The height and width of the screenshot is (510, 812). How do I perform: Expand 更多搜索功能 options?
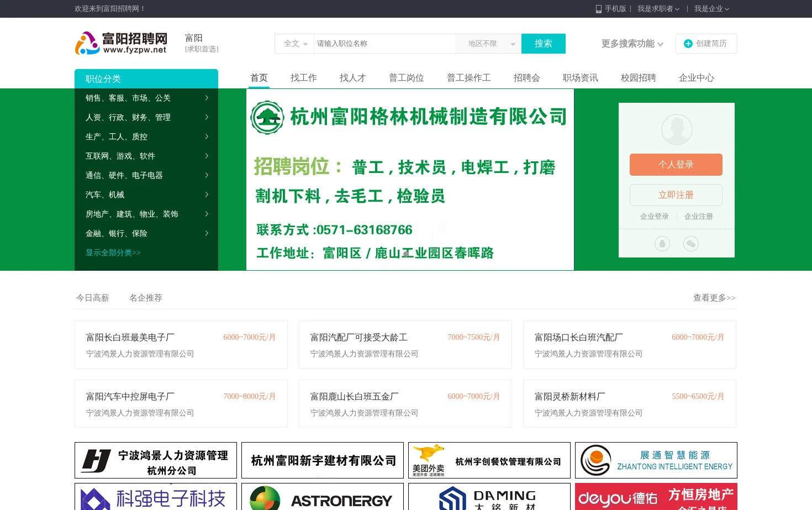point(632,44)
